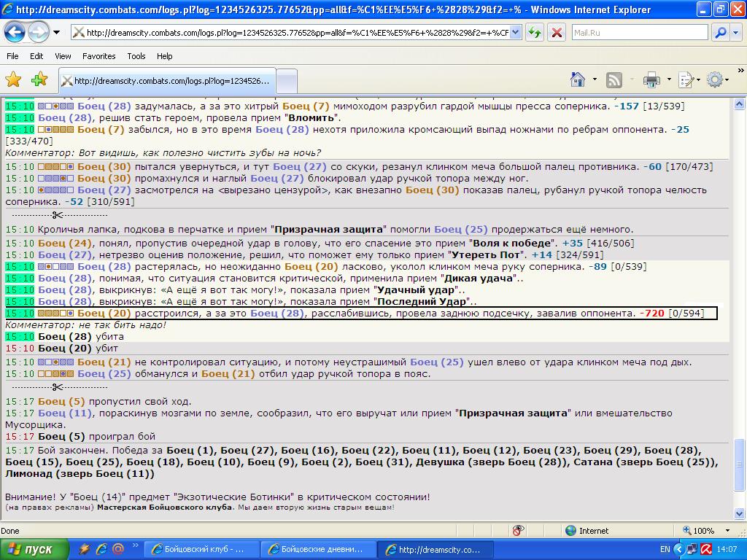
Task: Open the search provider options dropdown
Action: coord(736,32)
